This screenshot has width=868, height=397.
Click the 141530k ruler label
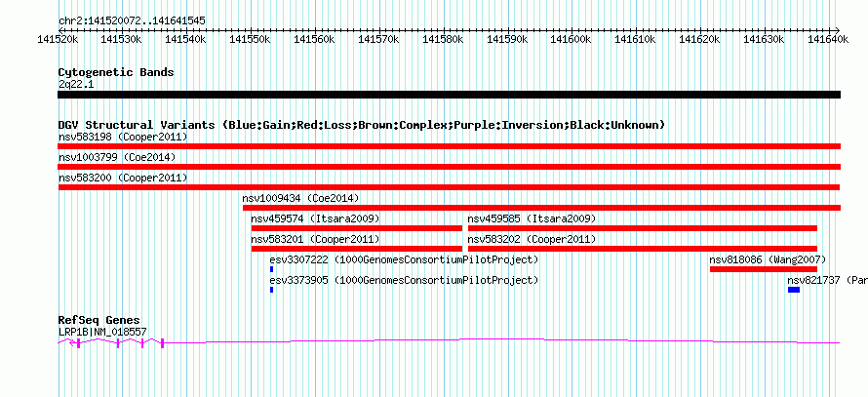[x=122, y=39]
